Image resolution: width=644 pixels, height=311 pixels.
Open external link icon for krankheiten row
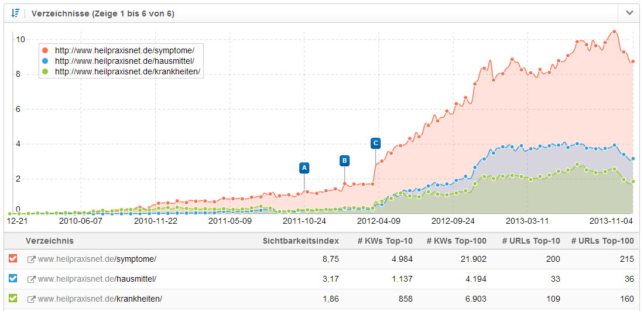coord(32,299)
